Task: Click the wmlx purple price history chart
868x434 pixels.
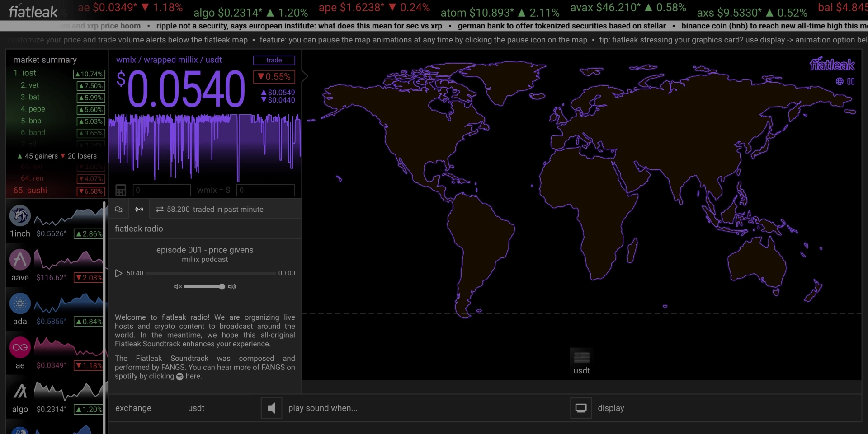Action: coord(205,147)
